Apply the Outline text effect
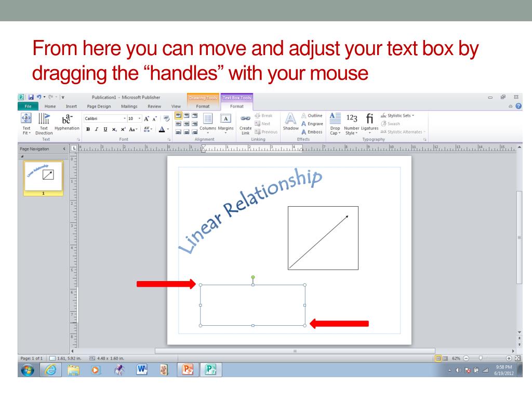 (312, 116)
